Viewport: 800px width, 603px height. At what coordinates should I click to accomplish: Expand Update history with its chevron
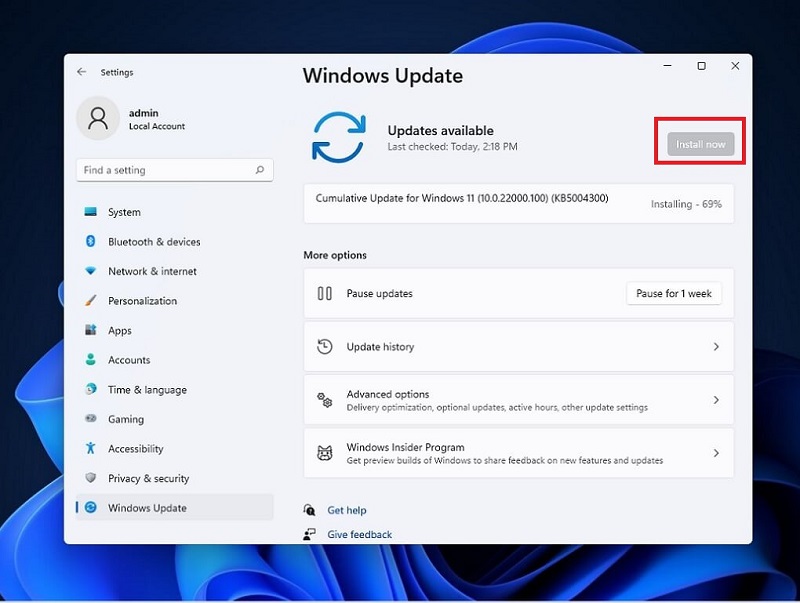coord(716,347)
